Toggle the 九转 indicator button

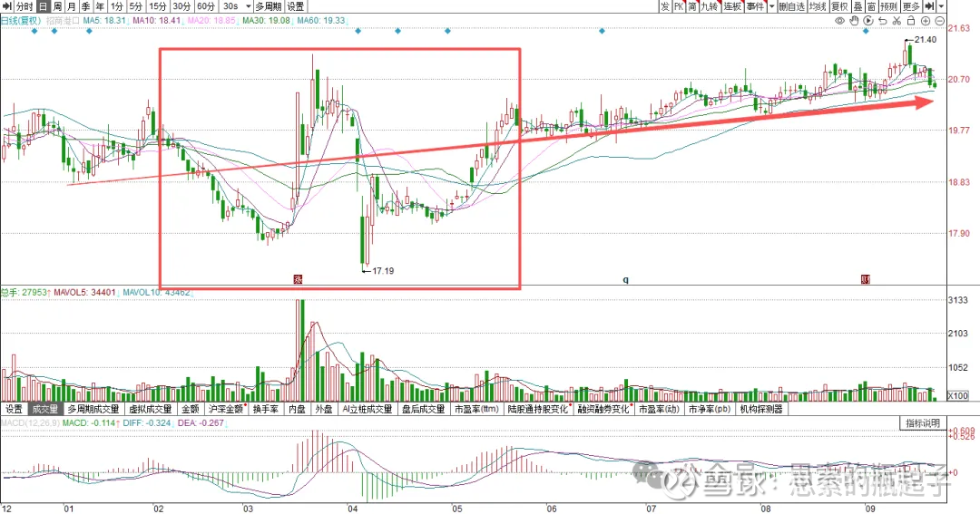click(x=710, y=6)
